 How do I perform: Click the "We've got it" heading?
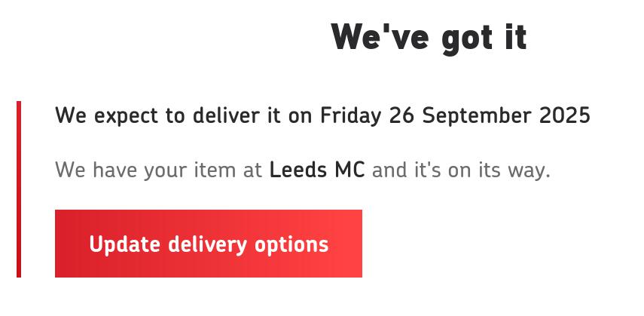pos(429,37)
